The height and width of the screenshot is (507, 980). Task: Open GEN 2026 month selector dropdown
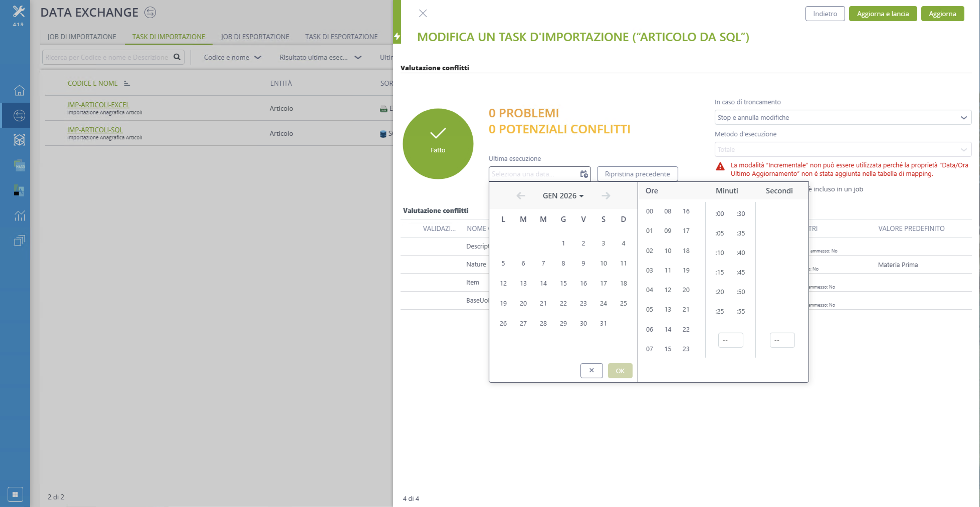pyautogui.click(x=563, y=195)
